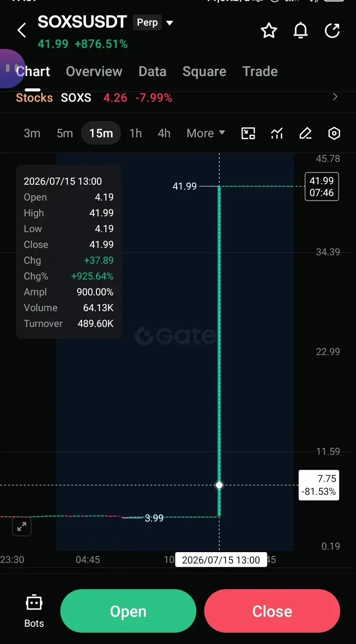
Task: Select the drawing pencil tool
Action: click(306, 133)
